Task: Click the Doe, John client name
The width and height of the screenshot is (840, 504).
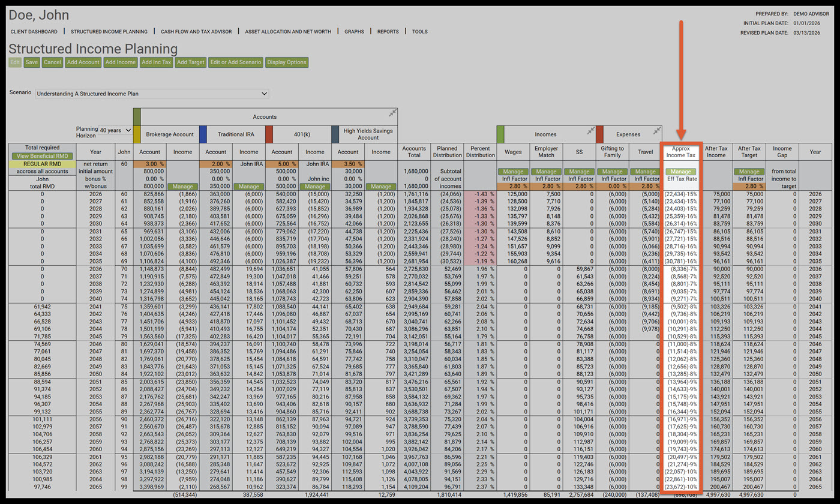Action: point(39,15)
